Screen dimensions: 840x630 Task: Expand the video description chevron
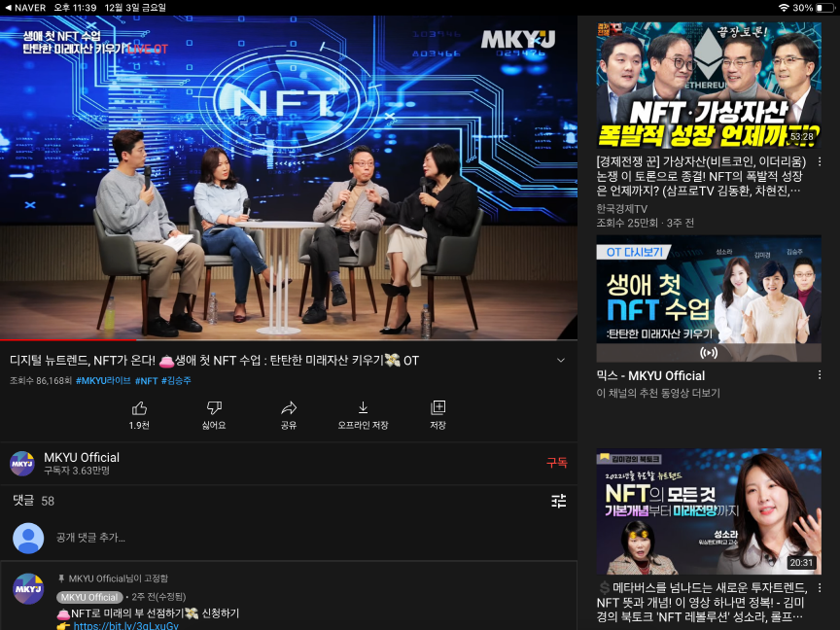tap(560, 361)
